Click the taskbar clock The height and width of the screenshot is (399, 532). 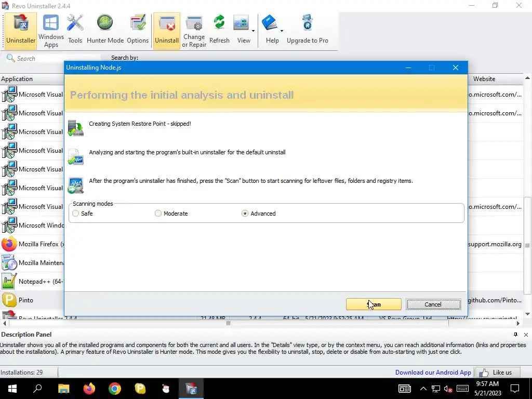(487, 389)
